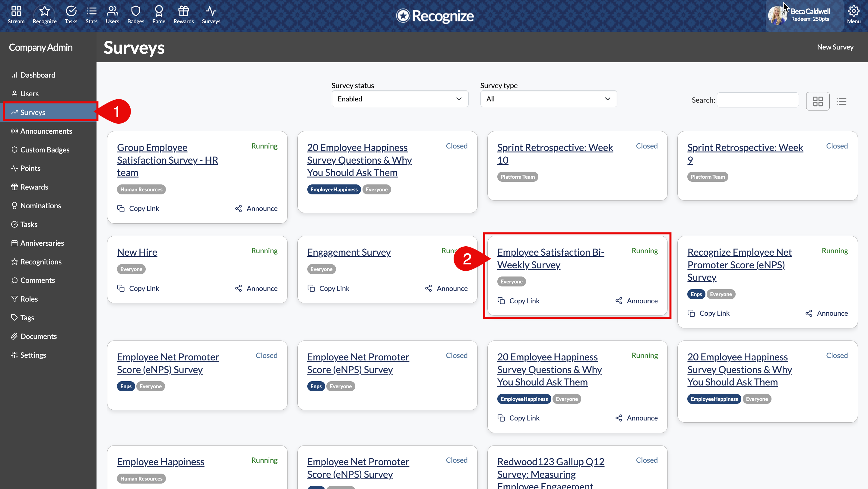
Task: Click the New Survey button
Action: [x=835, y=47]
